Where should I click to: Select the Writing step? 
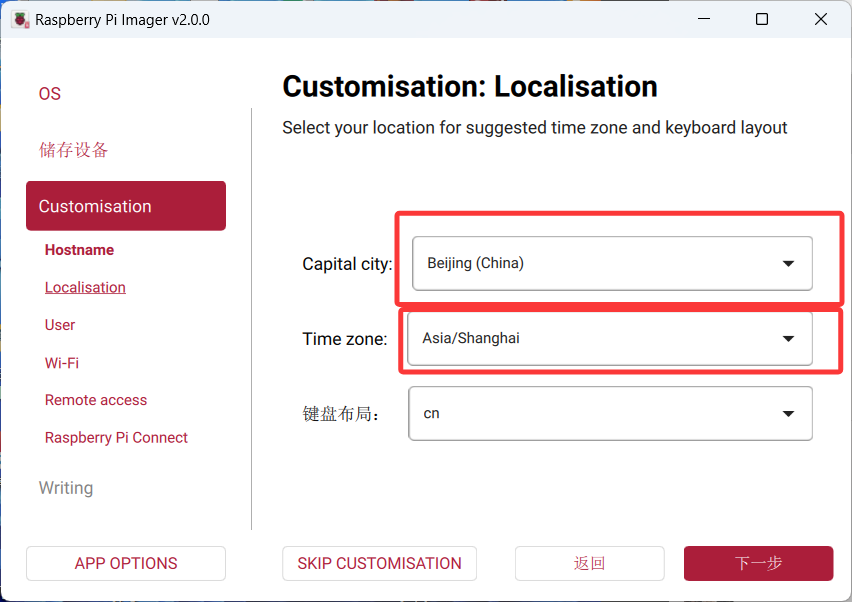click(66, 488)
